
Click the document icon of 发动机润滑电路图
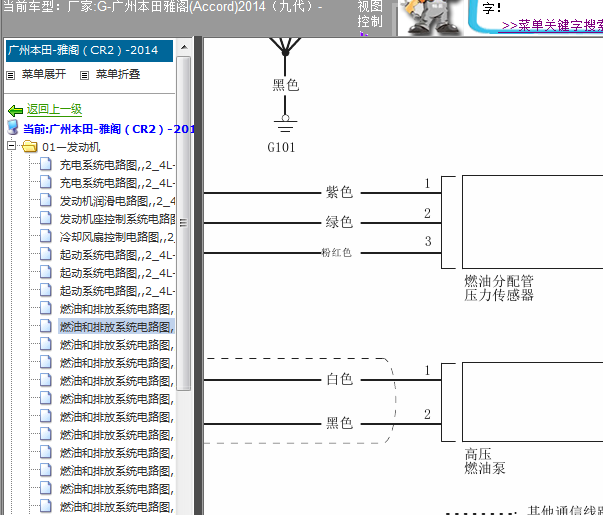click(46, 200)
